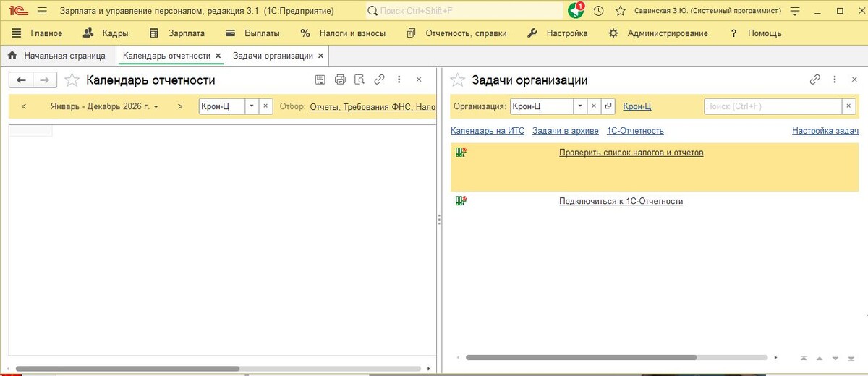Image resolution: width=868 pixels, height=376 pixels.
Task: Open task Подключиться к 1С-Отчетности
Action: [621, 201]
